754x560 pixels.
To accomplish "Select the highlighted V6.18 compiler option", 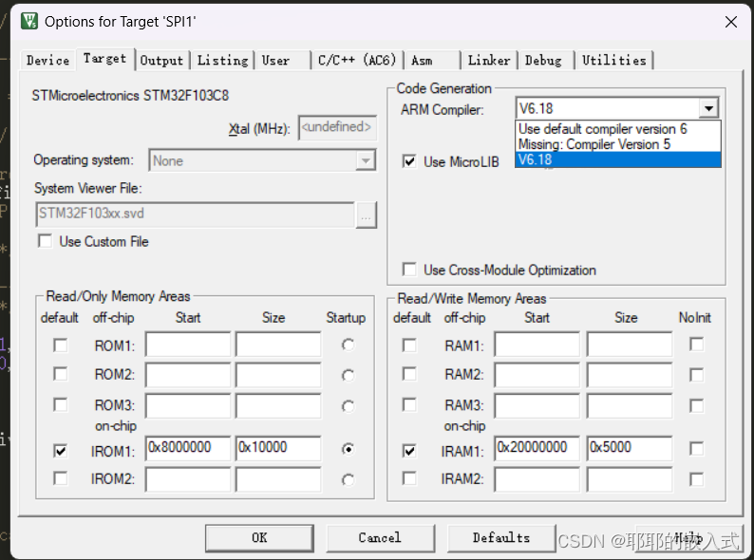I will click(618, 159).
